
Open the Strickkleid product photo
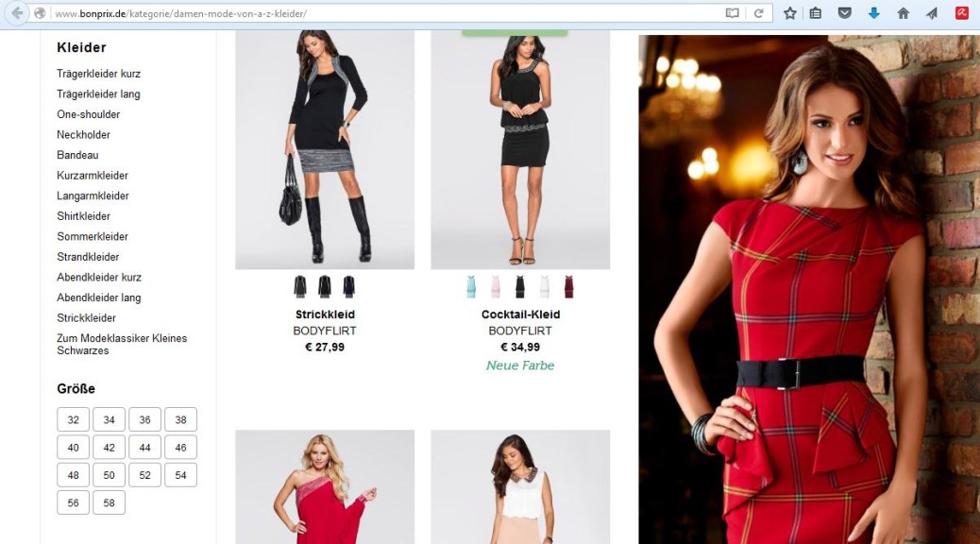tap(325, 150)
